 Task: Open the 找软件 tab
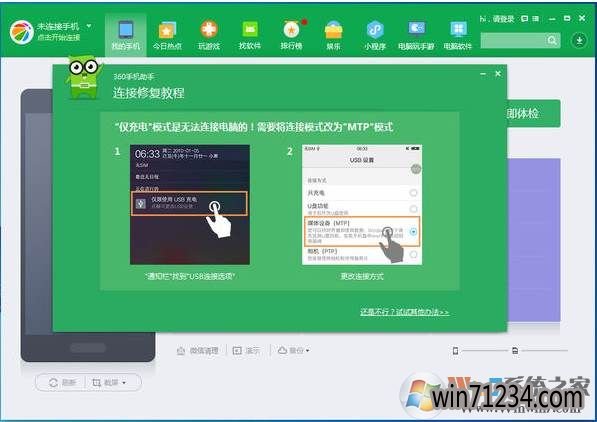(250, 35)
